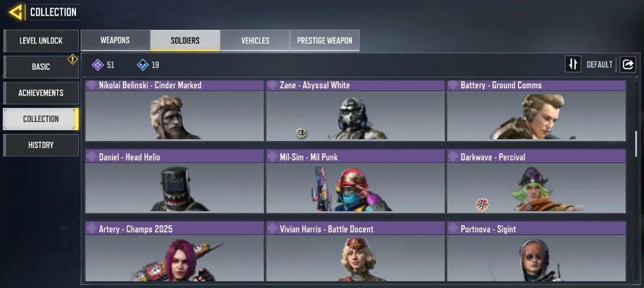Select the Daniel Head Helio skin
Image resolution: width=644 pixels, height=288 pixels.
point(175,181)
